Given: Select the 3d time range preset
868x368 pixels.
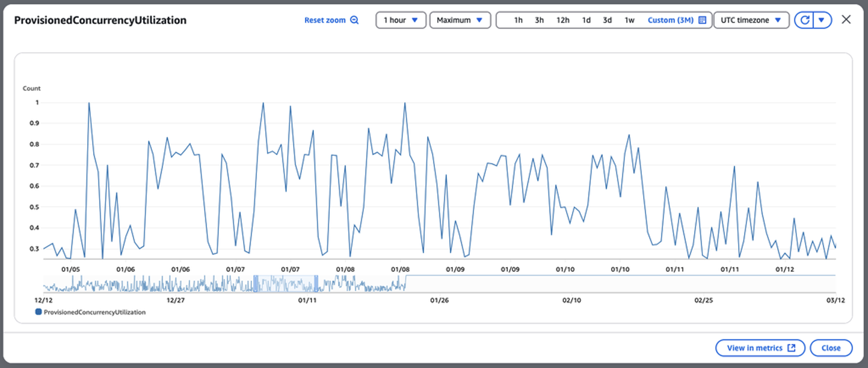Looking at the screenshot, I should point(608,20).
